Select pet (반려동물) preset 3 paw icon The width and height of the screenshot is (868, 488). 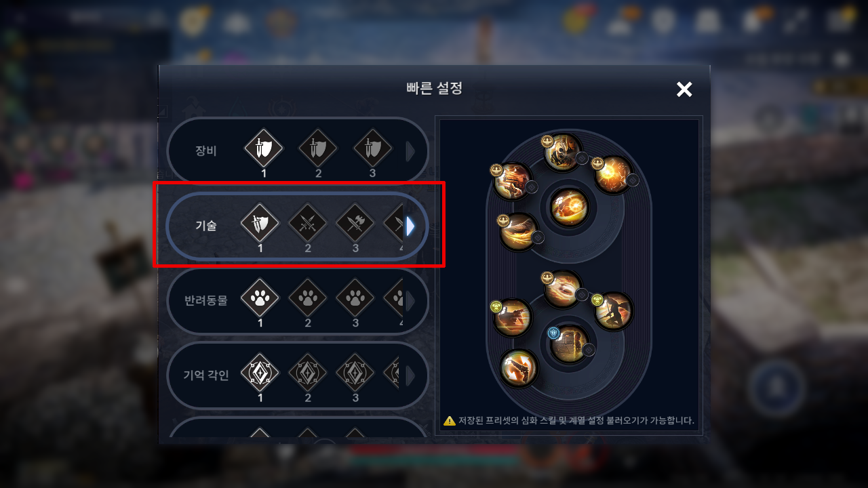click(355, 298)
